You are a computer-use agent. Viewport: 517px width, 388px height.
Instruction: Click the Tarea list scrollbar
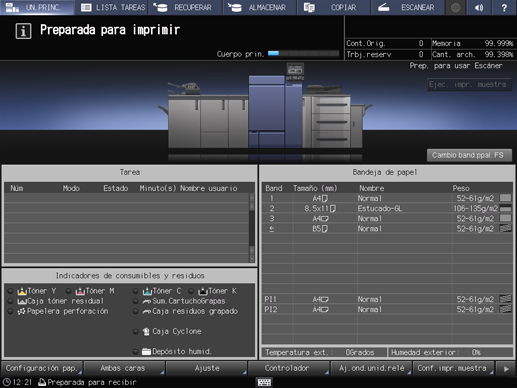(252, 228)
